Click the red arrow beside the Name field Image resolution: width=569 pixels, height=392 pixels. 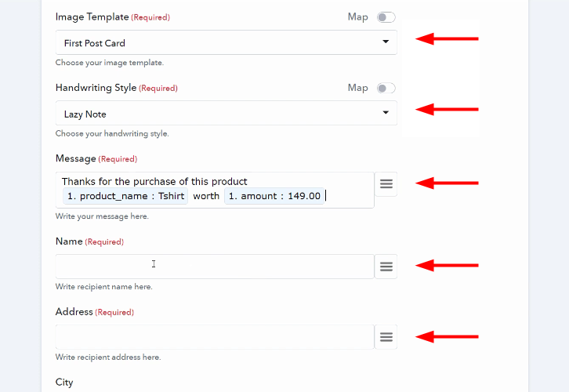[x=447, y=265]
